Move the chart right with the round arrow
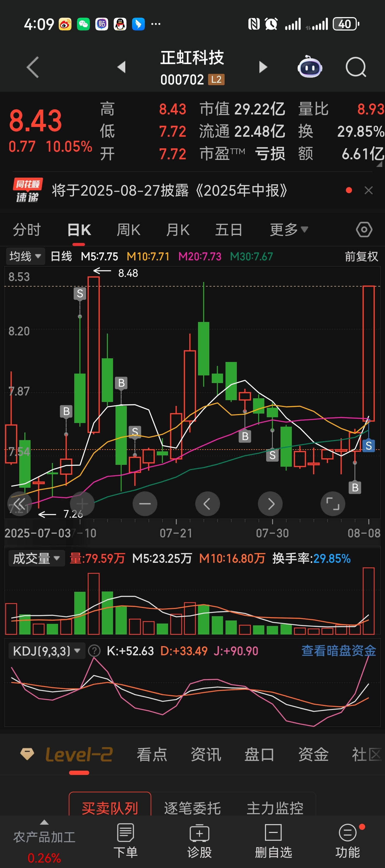 [270, 504]
